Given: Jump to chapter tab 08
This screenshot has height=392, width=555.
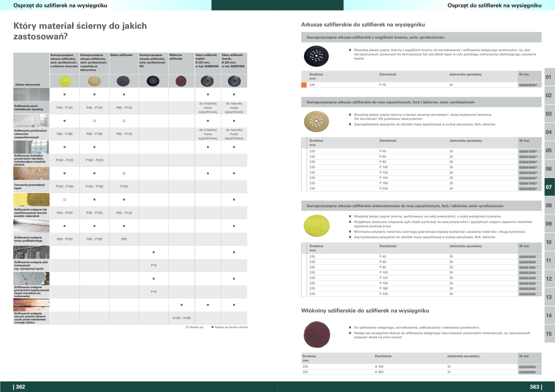Looking at the screenshot, I should (549, 205).
